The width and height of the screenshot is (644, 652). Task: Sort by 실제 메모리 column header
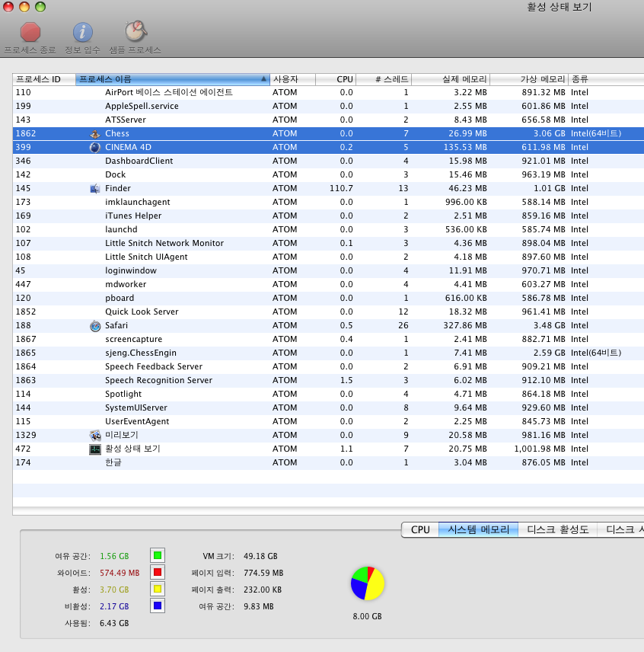451,79
